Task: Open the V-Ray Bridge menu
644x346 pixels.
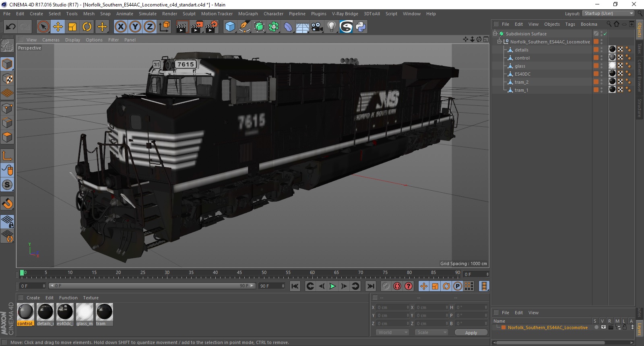Action: (x=345, y=14)
